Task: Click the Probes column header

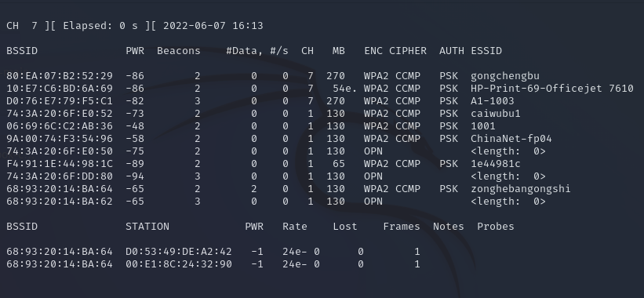Action: coord(495,227)
